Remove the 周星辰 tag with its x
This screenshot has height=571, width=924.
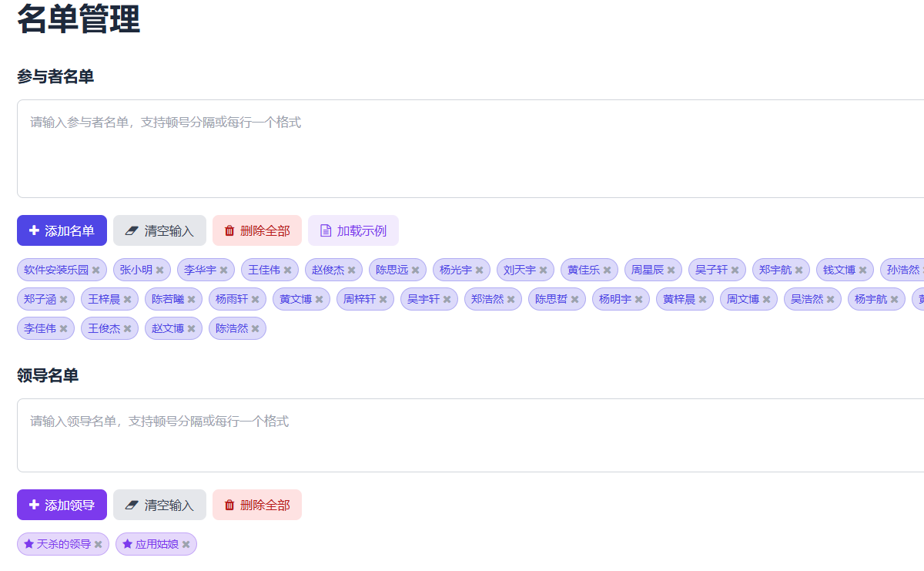click(x=671, y=270)
